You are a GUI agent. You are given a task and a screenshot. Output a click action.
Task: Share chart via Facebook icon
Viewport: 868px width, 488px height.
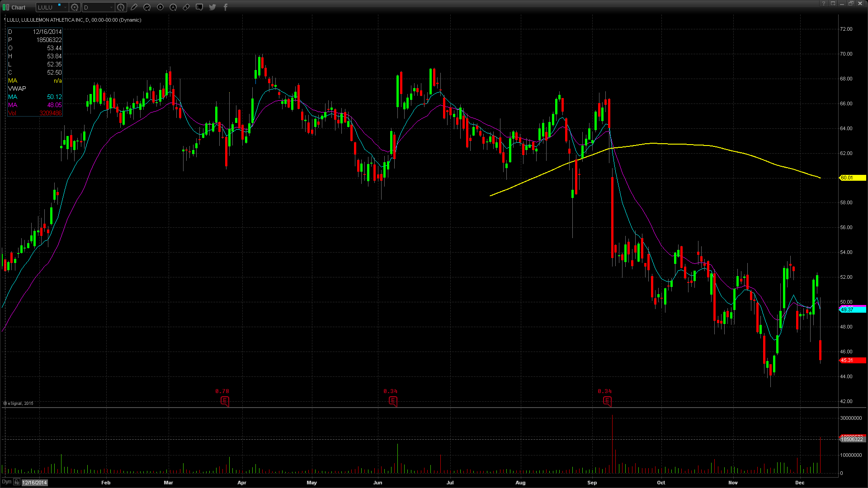point(226,7)
